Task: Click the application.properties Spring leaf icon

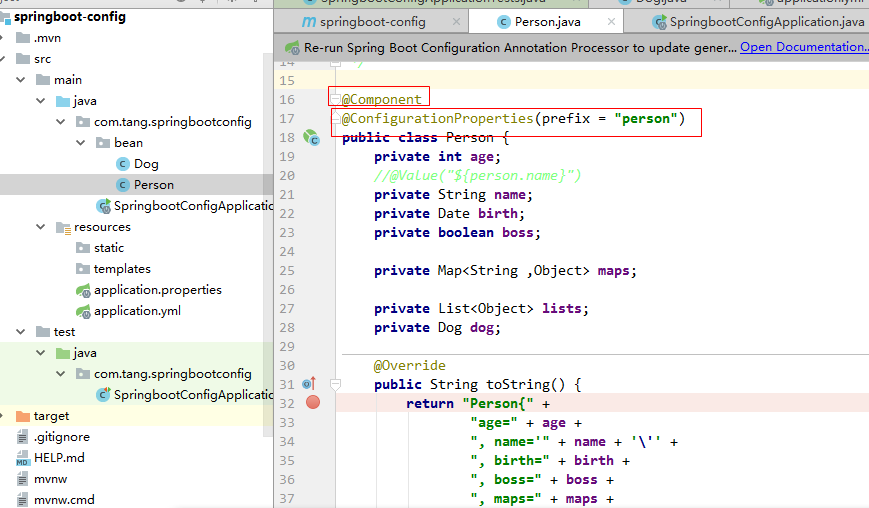Action: (83, 290)
